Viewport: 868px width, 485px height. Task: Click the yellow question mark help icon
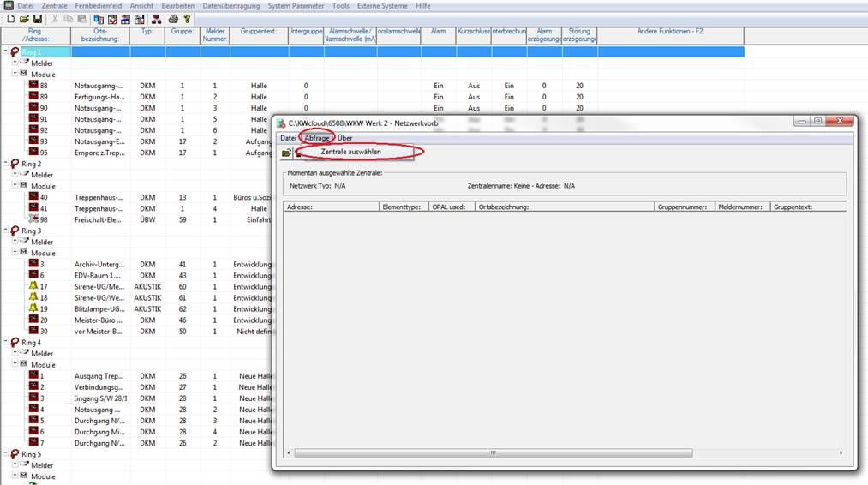coord(187,19)
